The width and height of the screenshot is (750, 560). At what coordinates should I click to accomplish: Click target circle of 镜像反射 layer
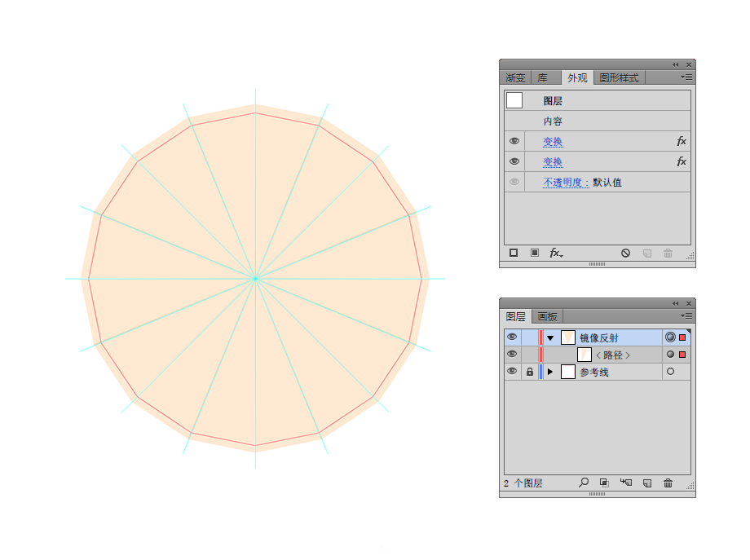(670, 337)
